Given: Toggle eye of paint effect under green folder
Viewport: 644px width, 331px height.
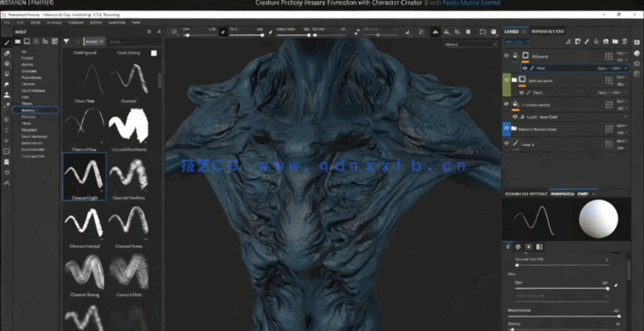Looking at the screenshot, I should [x=521, y=93].
